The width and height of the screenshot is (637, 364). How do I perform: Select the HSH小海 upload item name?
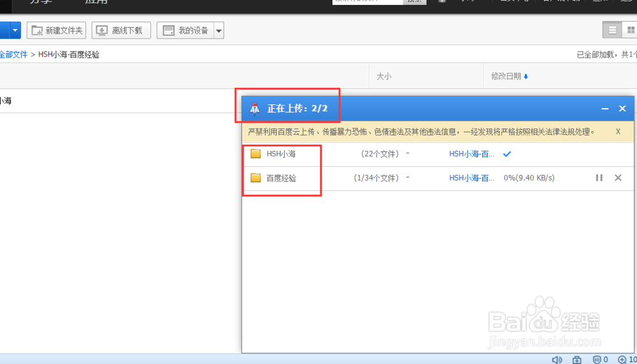point(281,154)
